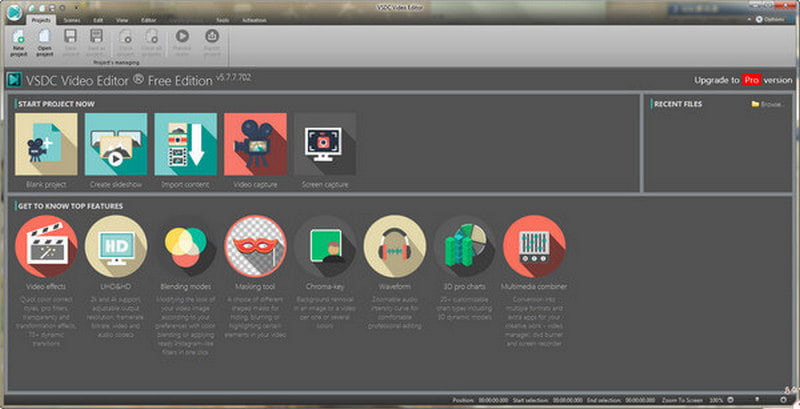The image size is (800, 409).
Task: Open the Waveform headphones feature icon
Action: click(395, 246)
